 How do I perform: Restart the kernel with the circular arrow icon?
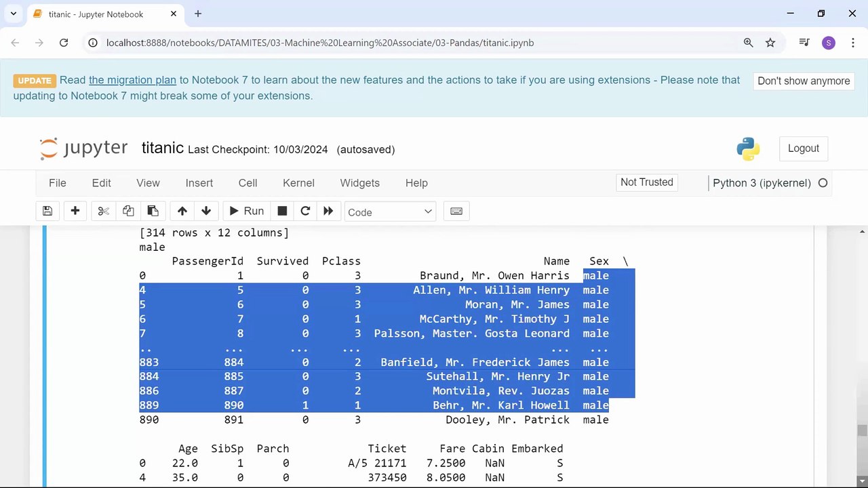305,211
